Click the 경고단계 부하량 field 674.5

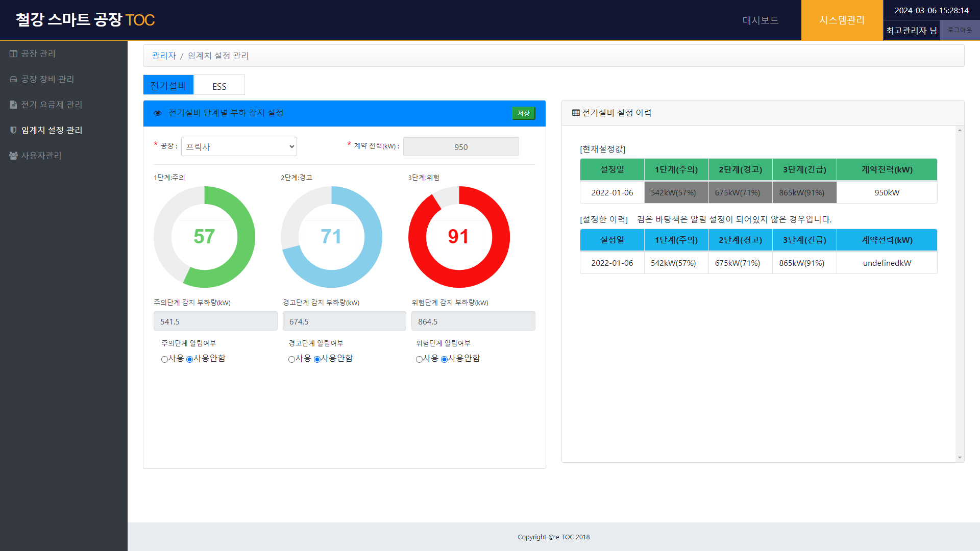(x=345, y=321)
